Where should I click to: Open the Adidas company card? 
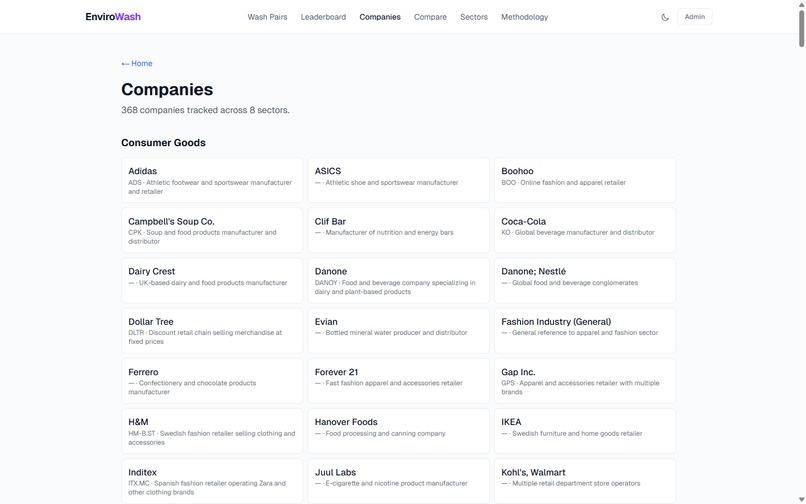point(212,180)
